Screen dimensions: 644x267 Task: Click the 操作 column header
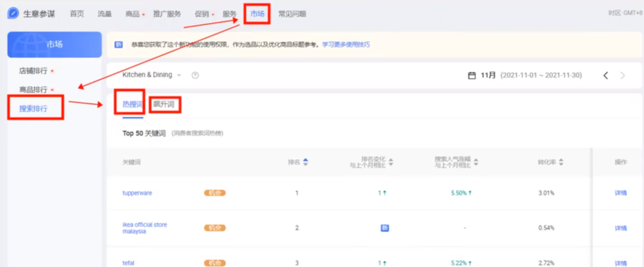point(621,162)
